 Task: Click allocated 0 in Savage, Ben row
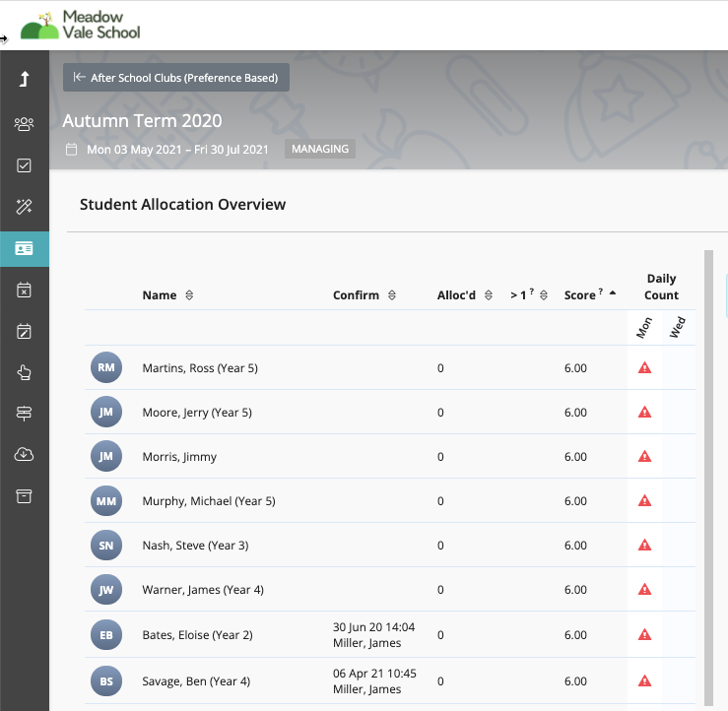[440, 681]
